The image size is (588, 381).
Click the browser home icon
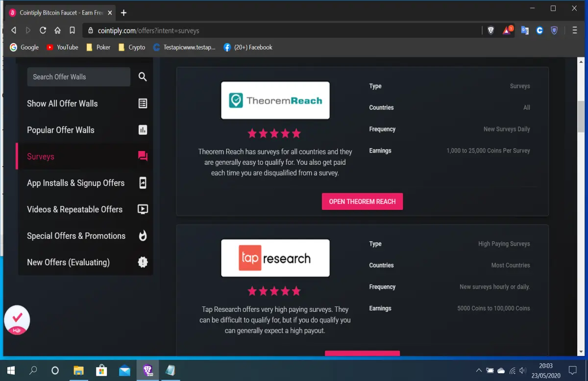57,30
